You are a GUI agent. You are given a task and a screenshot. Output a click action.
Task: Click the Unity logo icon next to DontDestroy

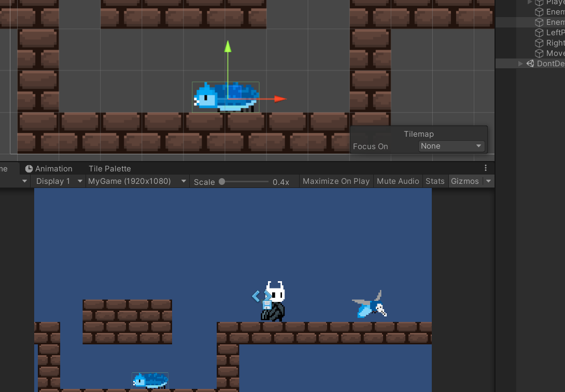[530, 63]
